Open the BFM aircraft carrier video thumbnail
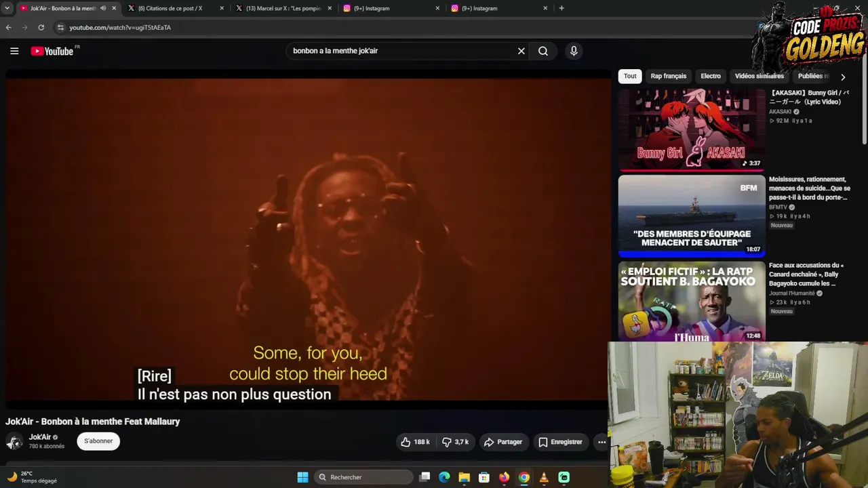Image resolution: width=868 pixels, height=488 pixels. click(692, 216)
